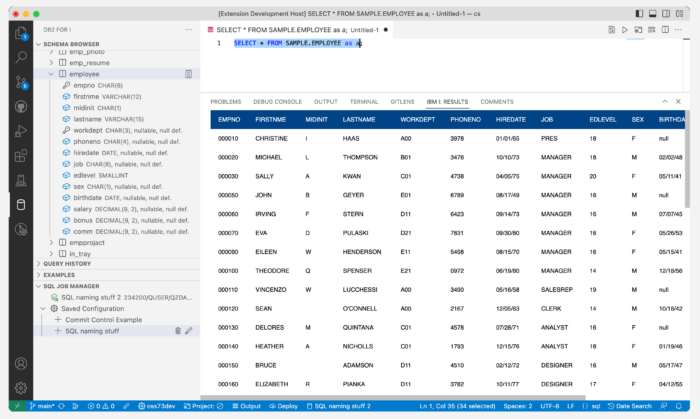Open the Extensions view

pos(21,156)
